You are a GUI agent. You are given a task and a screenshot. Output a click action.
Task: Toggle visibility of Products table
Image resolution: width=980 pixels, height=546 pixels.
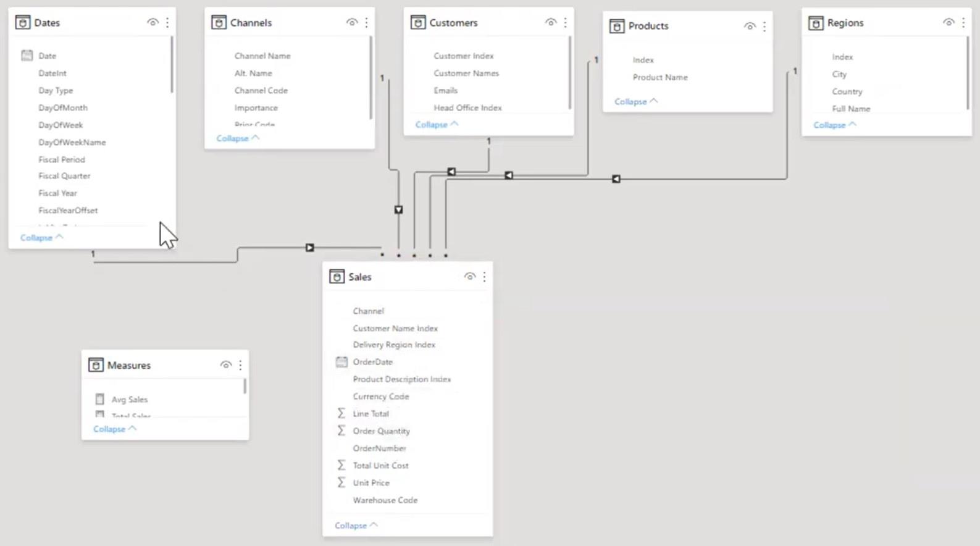tap(750, 26)
